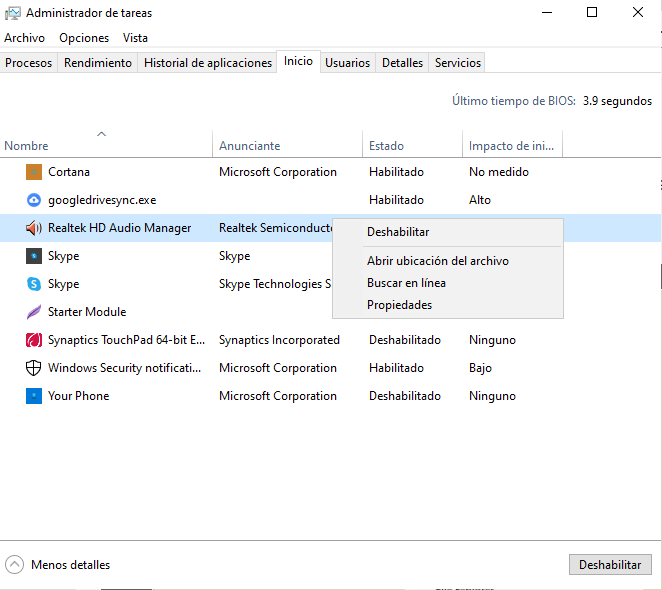This screenshot has width=662, height=590.
Task: Click the Cortana app icon
Action: coord(34,172)
